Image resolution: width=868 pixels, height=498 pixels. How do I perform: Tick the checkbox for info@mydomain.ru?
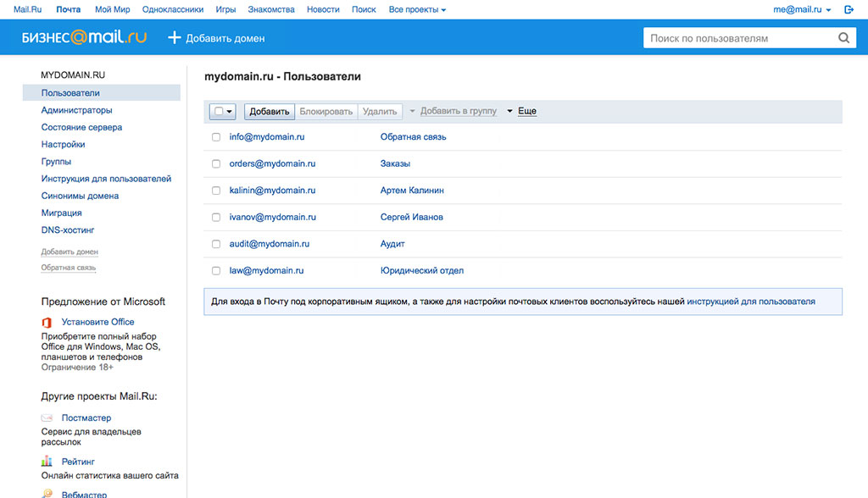pos(216,137)
